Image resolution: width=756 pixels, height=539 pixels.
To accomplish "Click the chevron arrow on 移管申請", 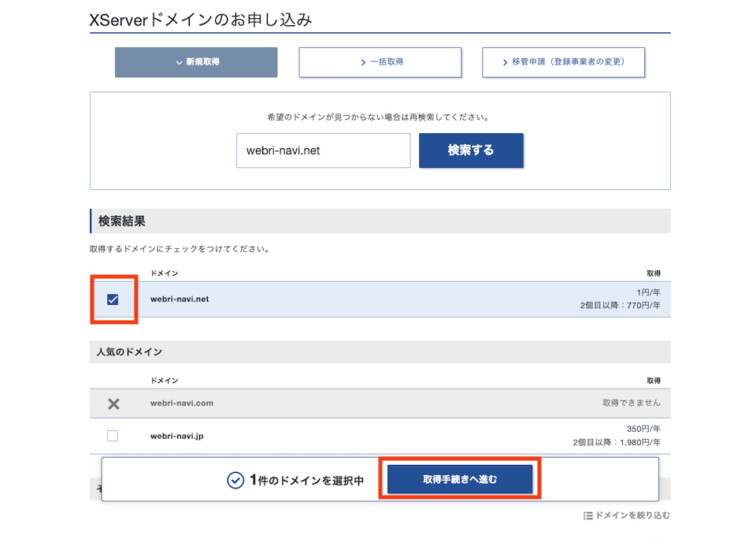I will click(505, 62).
